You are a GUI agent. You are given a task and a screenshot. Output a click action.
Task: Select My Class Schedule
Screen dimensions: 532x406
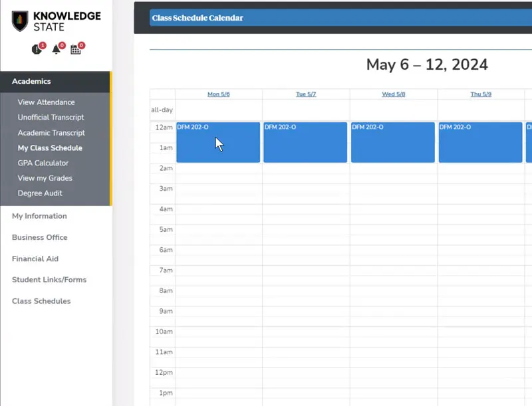tap(50, 148)
